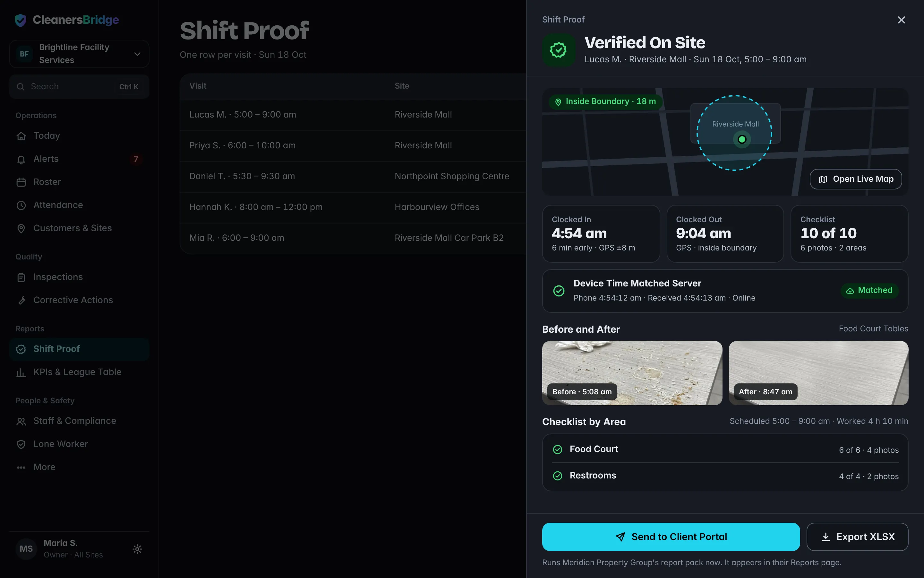
Task: Click the More ellipsis icon
Action: [21, 468]
